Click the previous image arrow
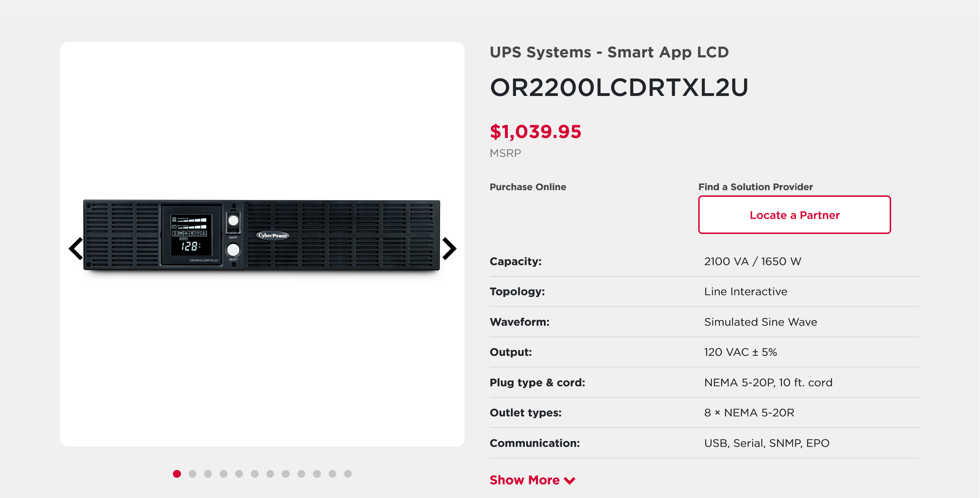 [76, 249]
